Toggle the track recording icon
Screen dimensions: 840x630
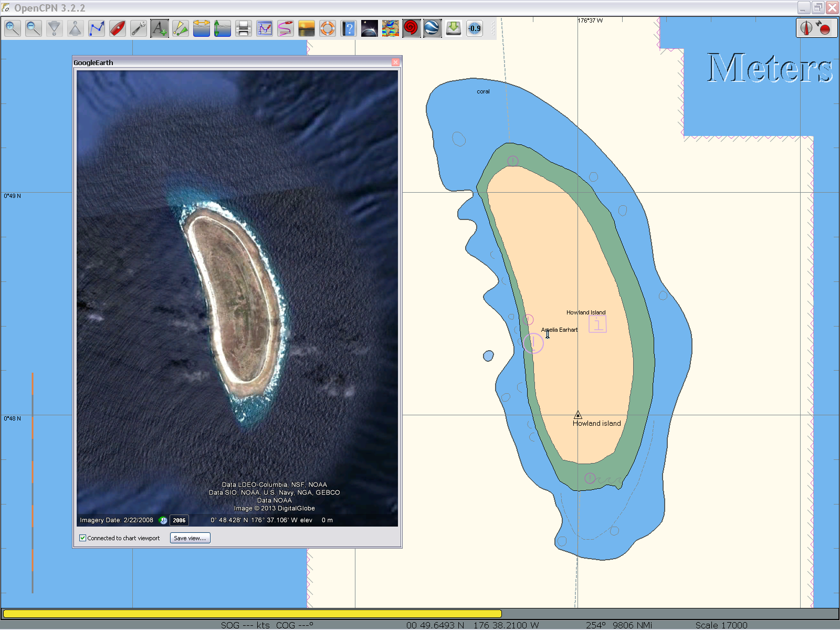[x=286, y=28]
